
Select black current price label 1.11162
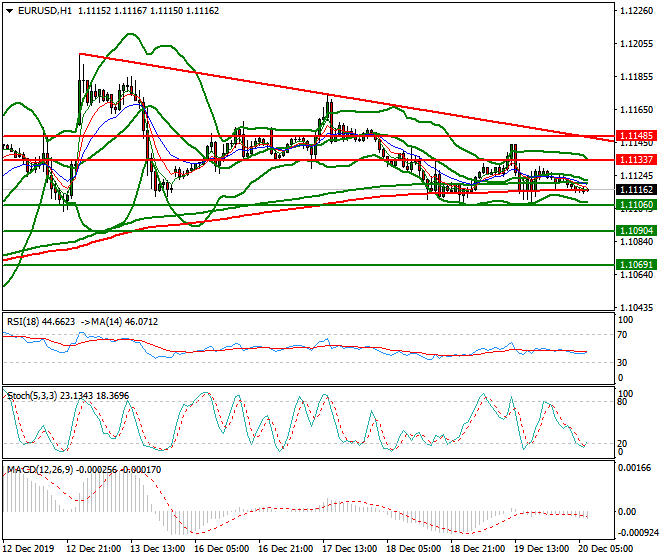pos(637,190)
